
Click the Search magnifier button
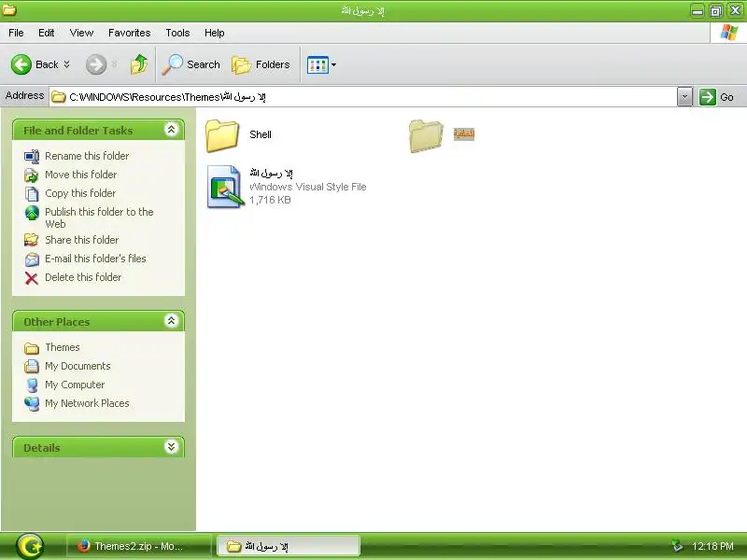click(191, 64)
